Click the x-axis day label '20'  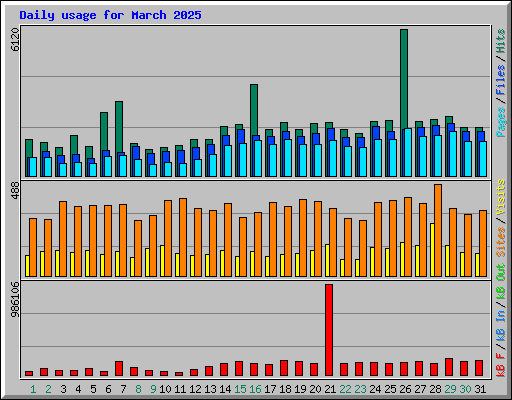(315, 389)
